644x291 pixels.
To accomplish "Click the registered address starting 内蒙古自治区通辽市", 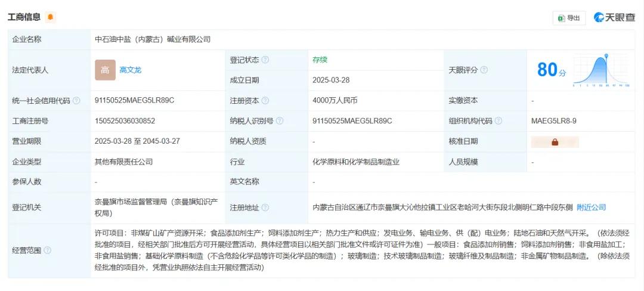I will tap(442, 208).
